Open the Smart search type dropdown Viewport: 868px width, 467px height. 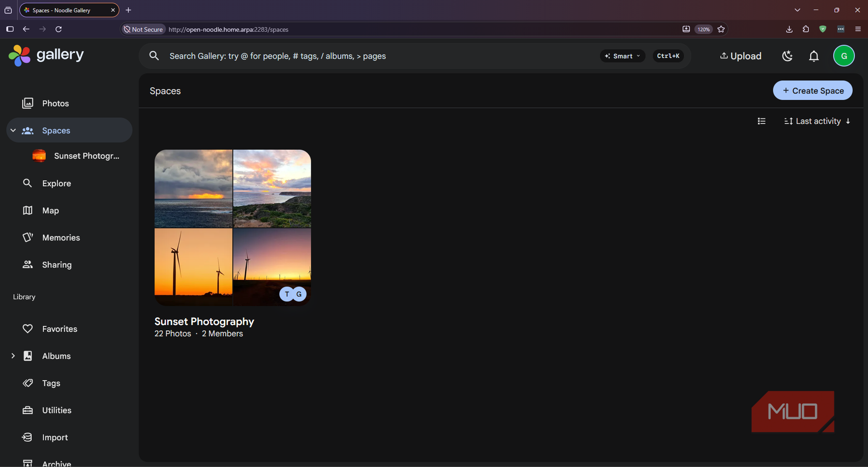(x=622, y=56)
